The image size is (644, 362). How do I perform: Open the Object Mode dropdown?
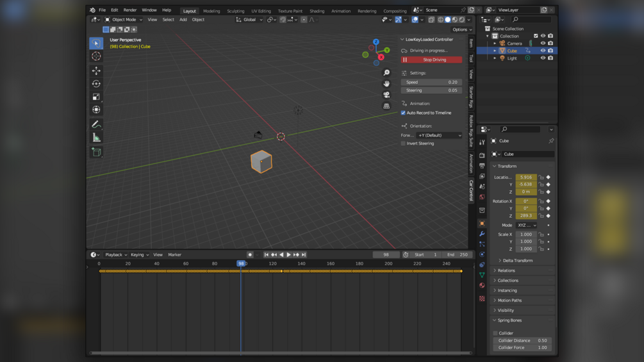coord(124,20)
